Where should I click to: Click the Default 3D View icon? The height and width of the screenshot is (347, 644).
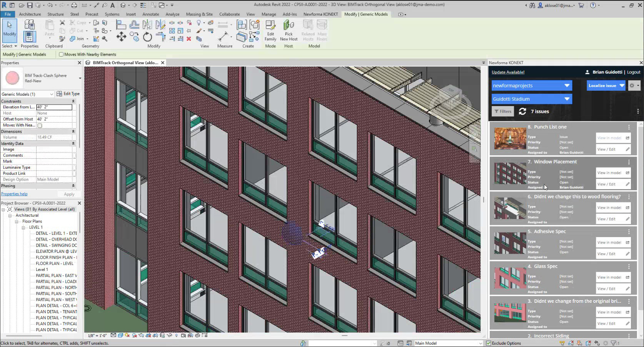point(123,5)
